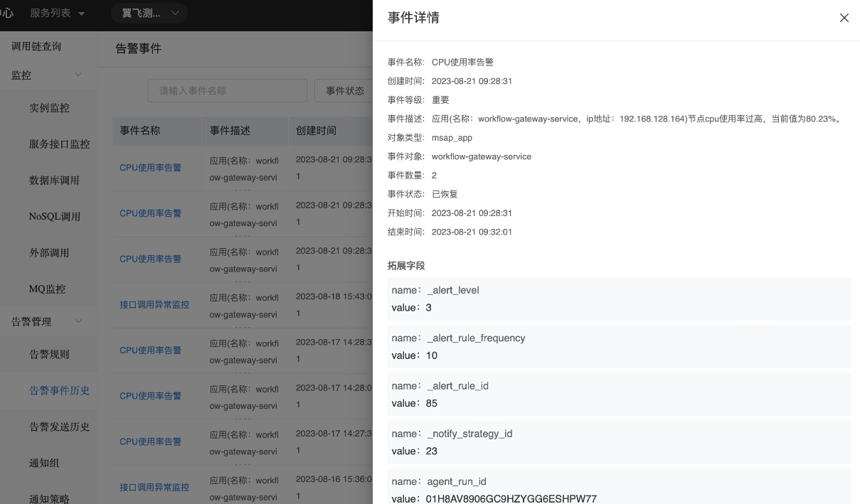Image resolution: width=860 pixels, height=504 pixels.
Task: Open the 事件状态 filter dropdown
Action: click(x=345, y=91)
